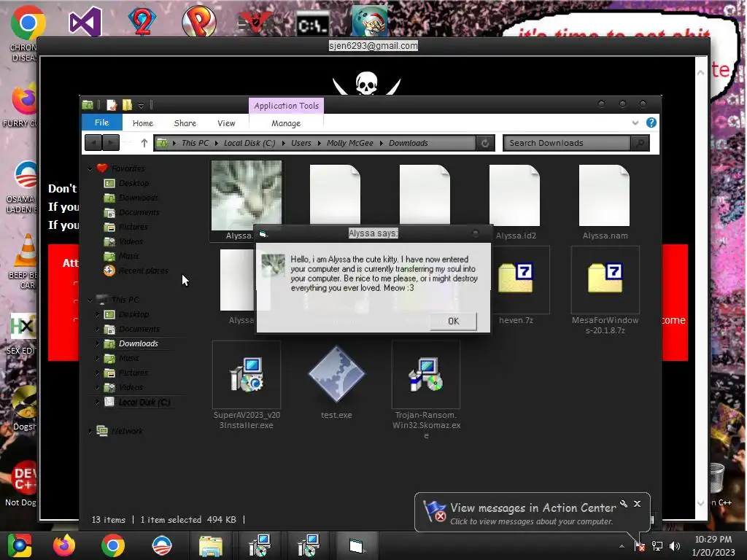Click the Action Center flag tray icon

[639, 546]
